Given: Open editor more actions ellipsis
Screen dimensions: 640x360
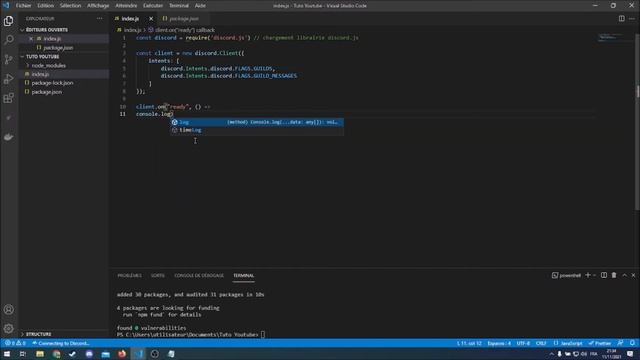Looking at the screenshot, I should 632,18.
